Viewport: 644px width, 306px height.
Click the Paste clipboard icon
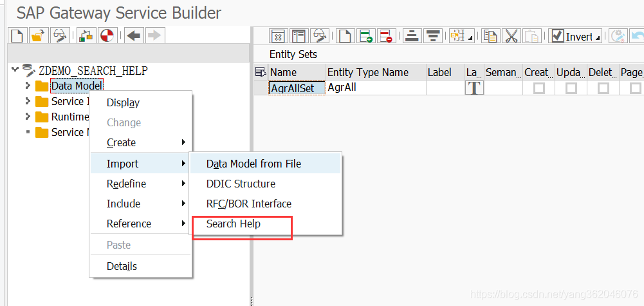532,36
